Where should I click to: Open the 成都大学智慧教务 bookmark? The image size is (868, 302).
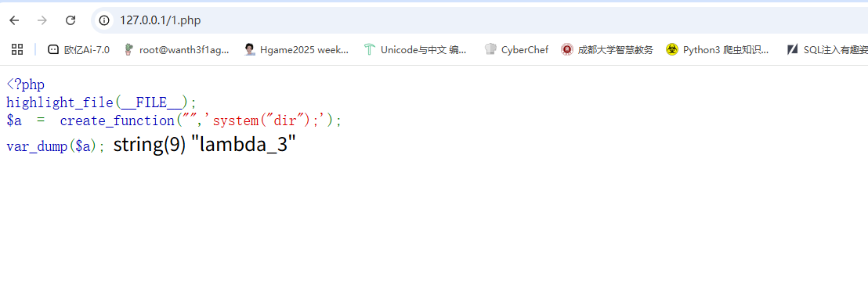click(606, 50)
